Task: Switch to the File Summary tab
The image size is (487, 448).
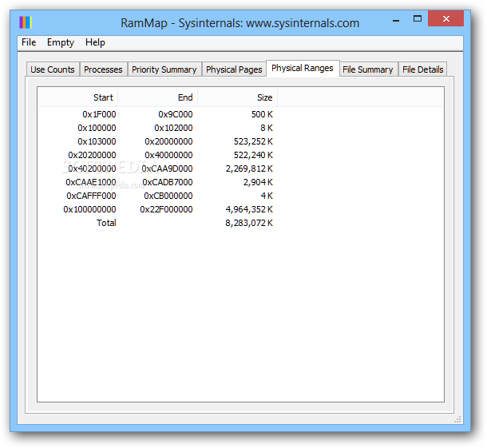Action: (x=368, y=69)
